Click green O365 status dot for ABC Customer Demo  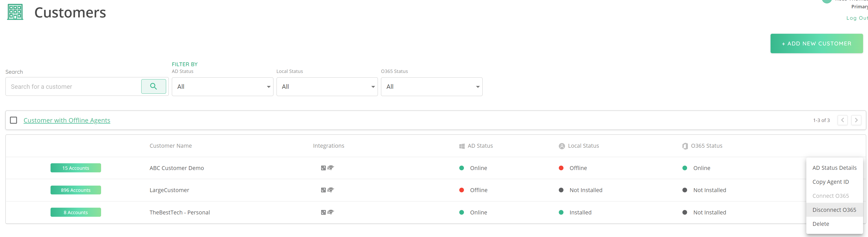point(685,168)
